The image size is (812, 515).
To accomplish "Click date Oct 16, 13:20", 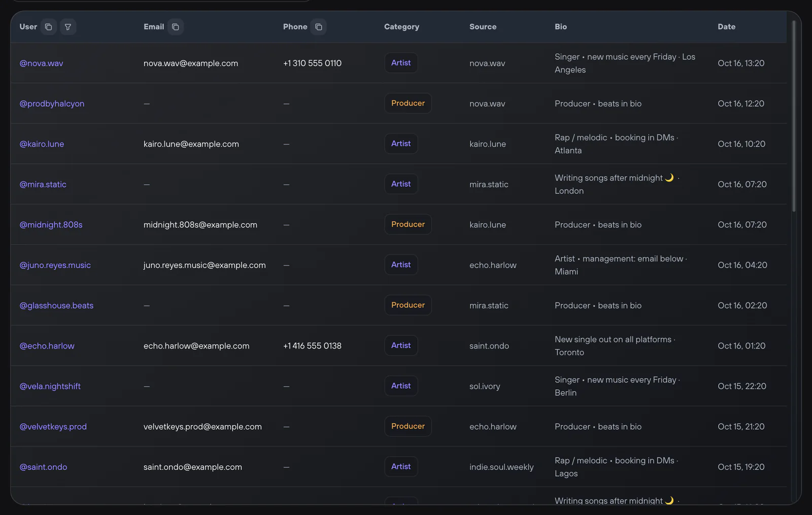I will [741, 63].
